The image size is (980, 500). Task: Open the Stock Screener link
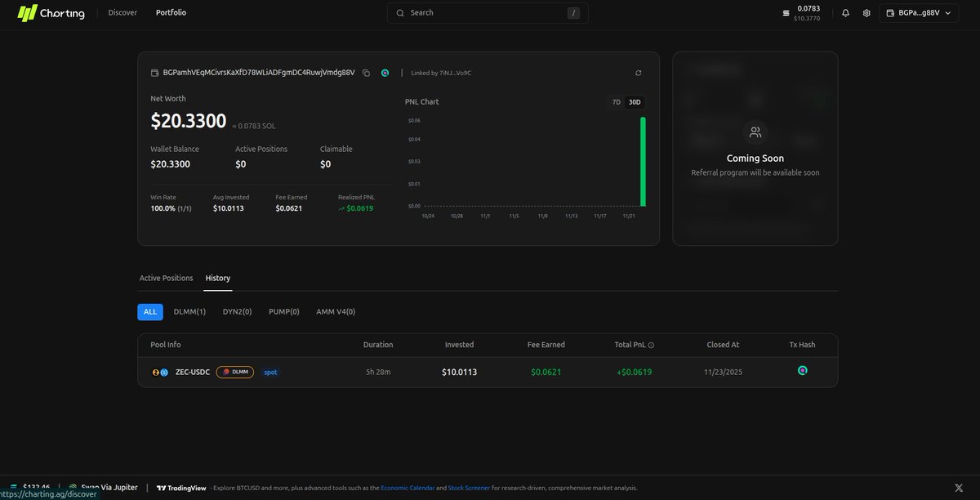click(469, 488)
